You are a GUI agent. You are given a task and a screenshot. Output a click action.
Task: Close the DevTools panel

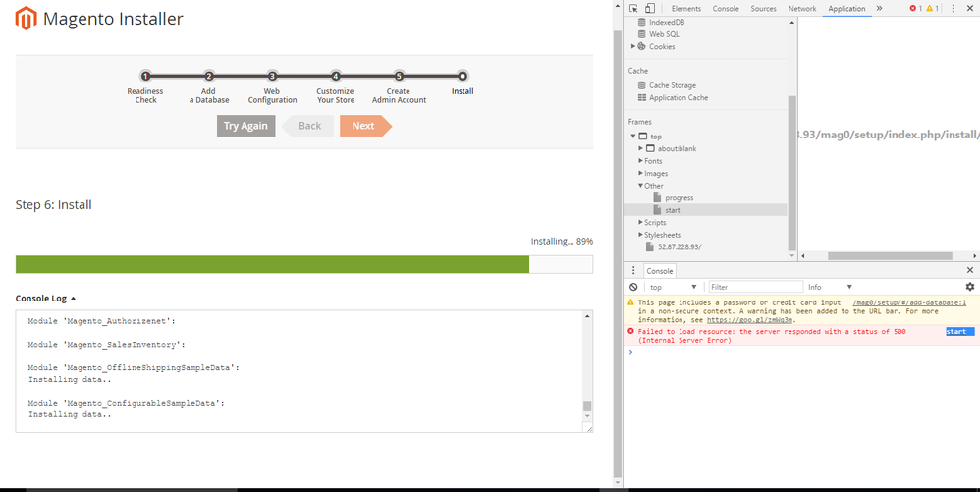[970, 8]
